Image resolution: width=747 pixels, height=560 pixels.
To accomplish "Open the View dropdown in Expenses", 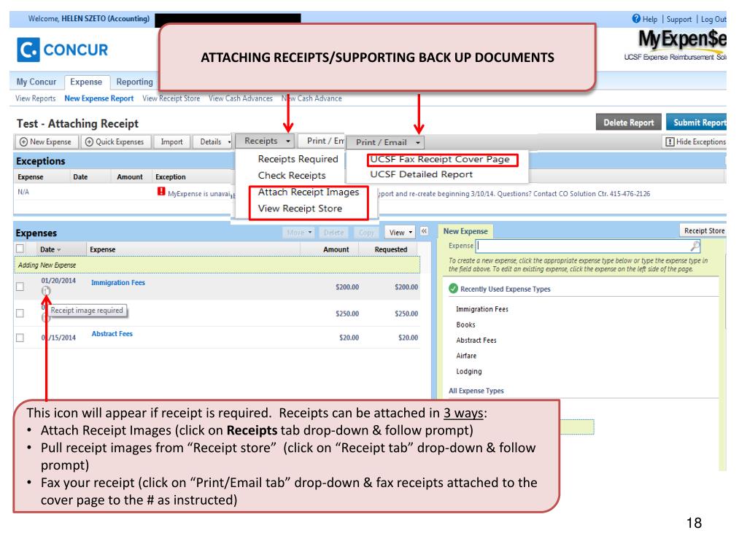I will (x=400, y=233).
